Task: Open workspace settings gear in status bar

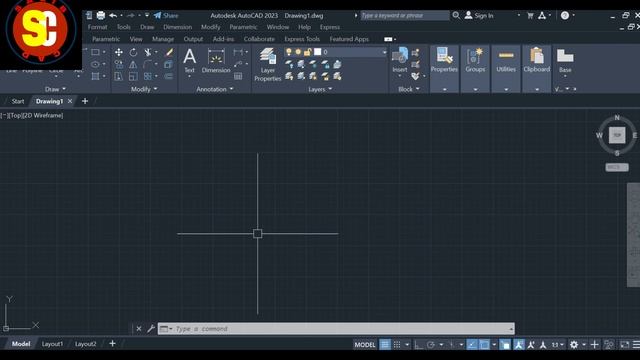Action: tap(573, 344)
